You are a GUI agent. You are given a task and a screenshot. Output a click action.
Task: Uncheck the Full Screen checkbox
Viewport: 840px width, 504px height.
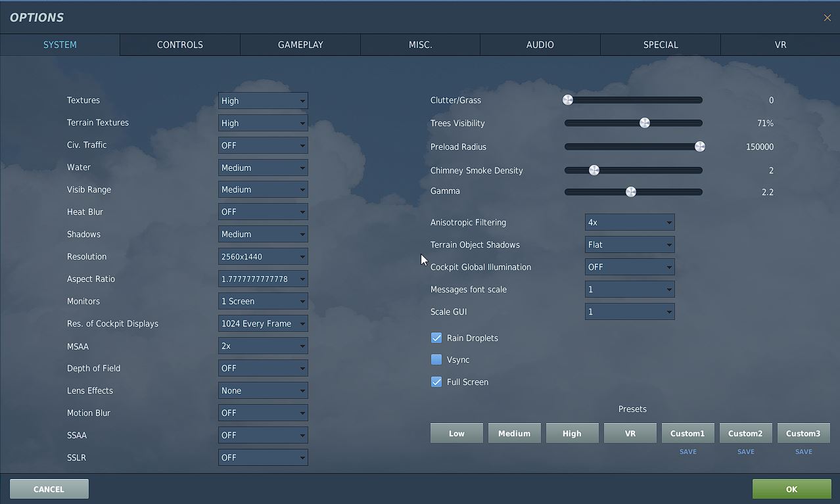click(436, 382)
